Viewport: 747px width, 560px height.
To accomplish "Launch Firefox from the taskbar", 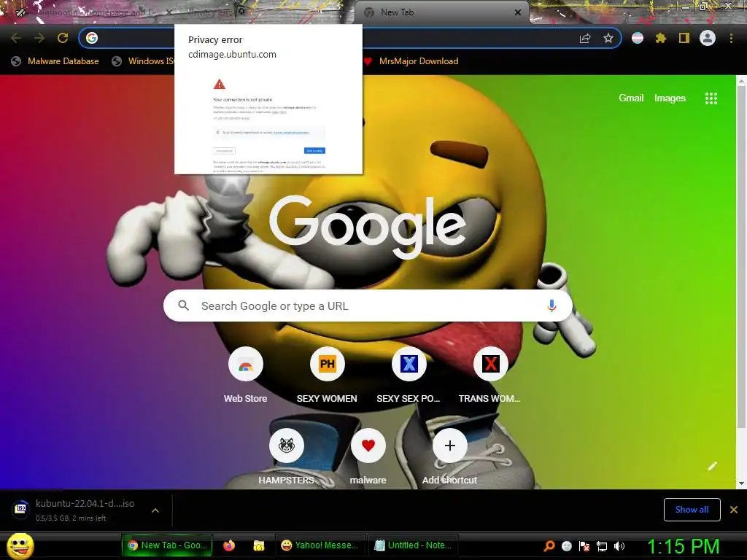I will pyautogui.click(x=229, y=545).
